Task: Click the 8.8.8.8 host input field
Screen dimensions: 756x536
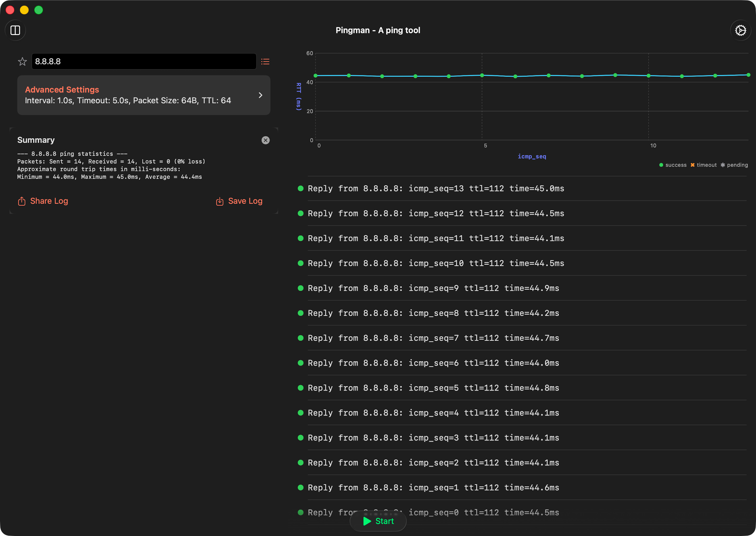Action: tap(144, 62)
